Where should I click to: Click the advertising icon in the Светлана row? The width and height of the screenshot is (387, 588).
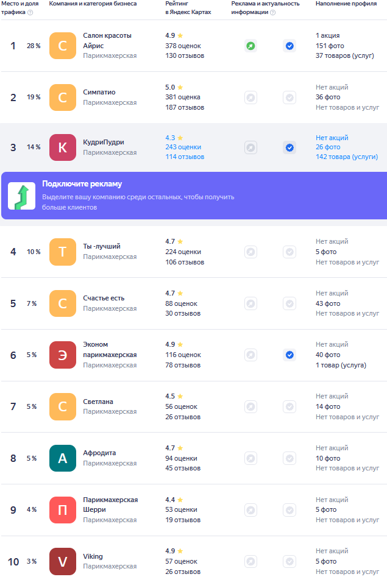(250, 406)
